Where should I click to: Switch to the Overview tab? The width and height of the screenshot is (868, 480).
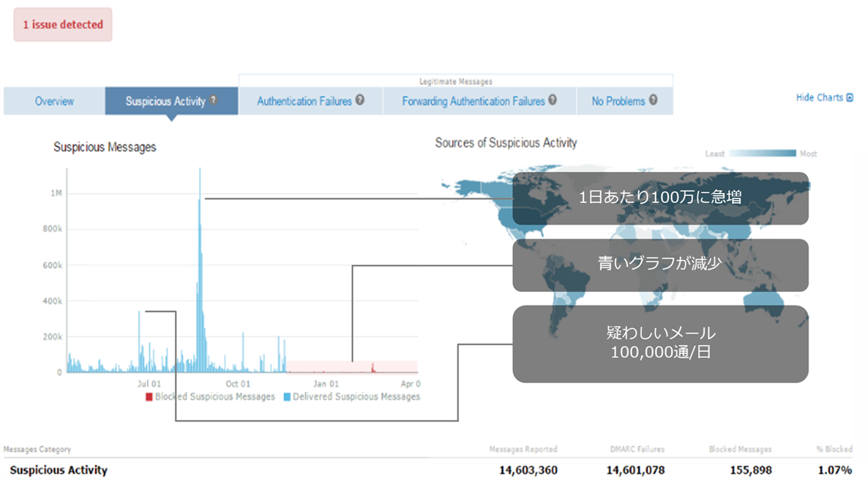[x=54, y=101]
